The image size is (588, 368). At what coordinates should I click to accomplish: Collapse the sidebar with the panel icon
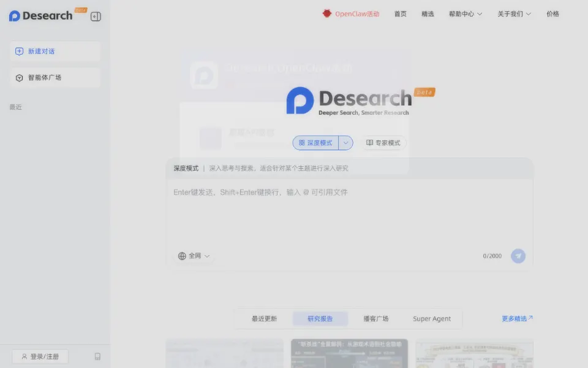96,17
